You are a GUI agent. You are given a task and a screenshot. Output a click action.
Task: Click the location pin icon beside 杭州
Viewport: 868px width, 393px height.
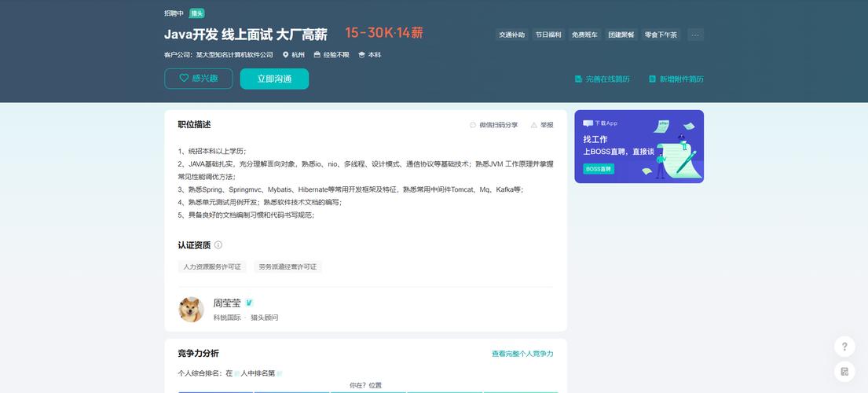(286, 55)
